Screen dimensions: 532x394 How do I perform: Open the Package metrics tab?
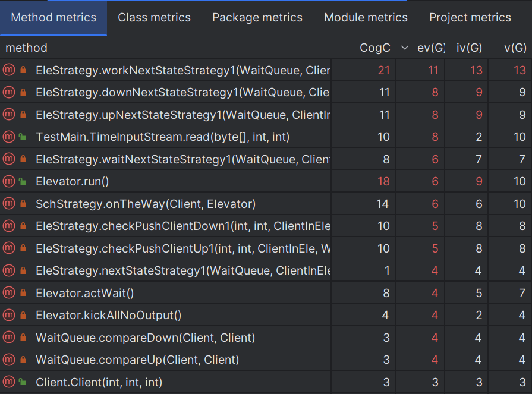[x=257, y=18]
